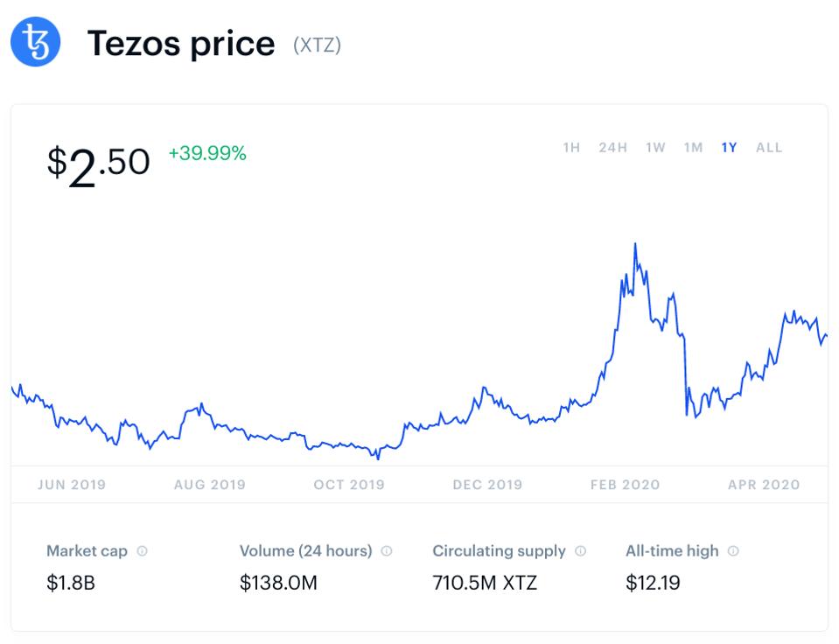Click the Market cap info icon
The width and height of the screenshot is (839, 644).
[x=143, y=551]
